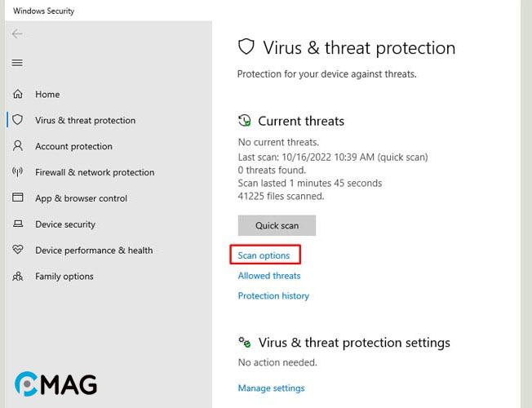
Task: Open Firewall & network protection section
Action: click(x=95, y=172)
